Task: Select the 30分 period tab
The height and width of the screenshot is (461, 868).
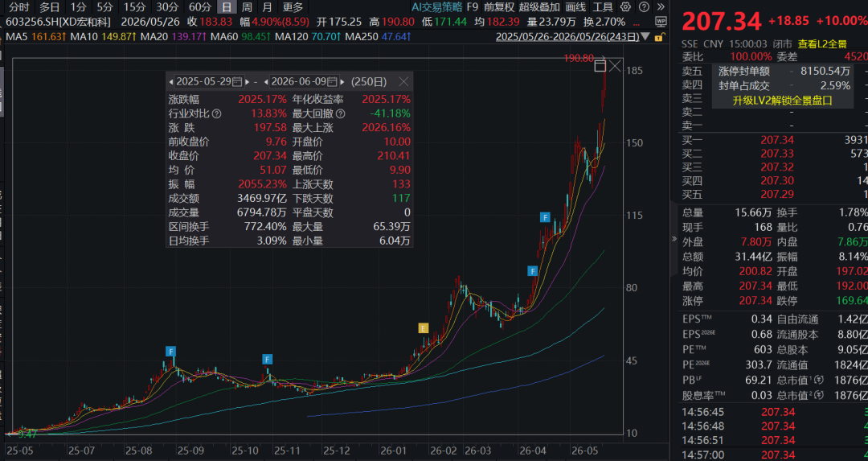Action: [167, 7]
